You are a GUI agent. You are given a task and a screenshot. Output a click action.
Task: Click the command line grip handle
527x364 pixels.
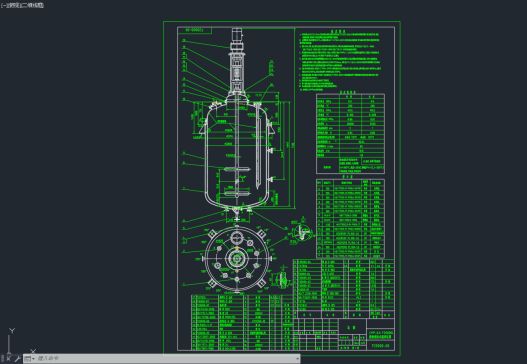point(2,359)
